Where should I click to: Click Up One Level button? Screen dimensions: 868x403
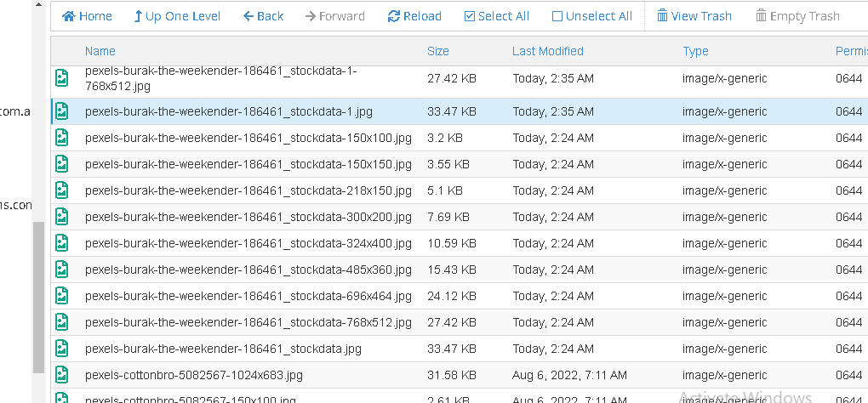click(x=177, y=17)
